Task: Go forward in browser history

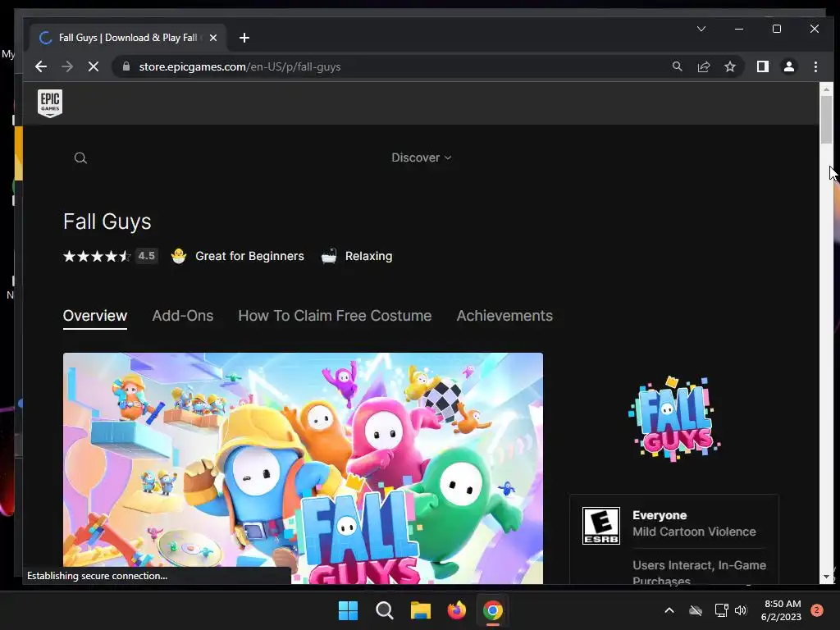Action: click(x=67, y=66)
